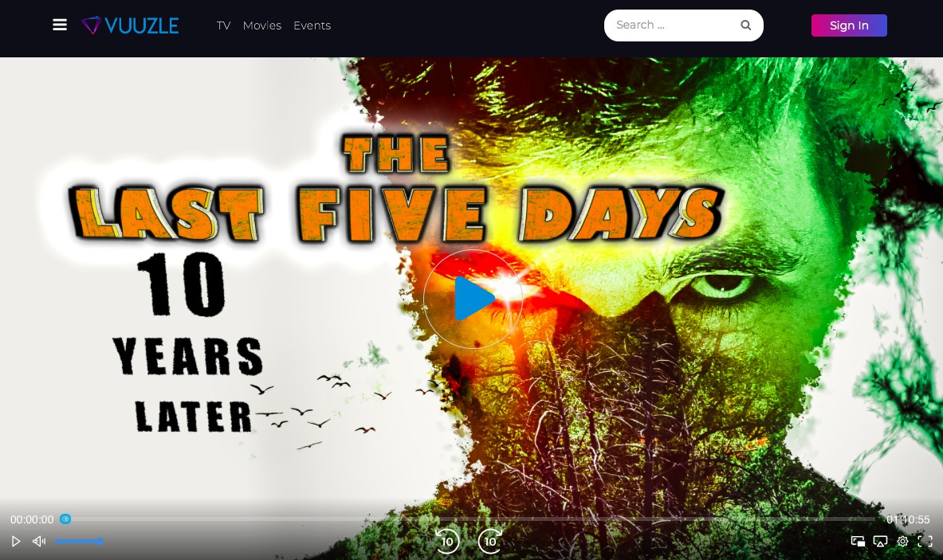Click the Vuuzle logo
The width and height of the screenshot is (943, 560).
130,25
